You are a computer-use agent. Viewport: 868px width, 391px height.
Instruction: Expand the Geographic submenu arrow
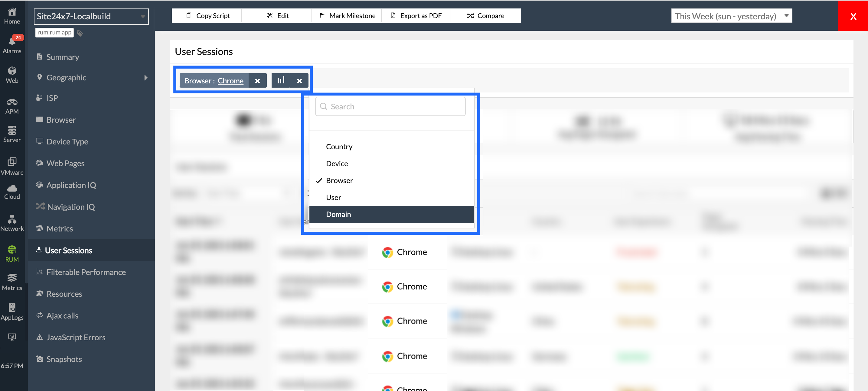click(x=145, y=77)
